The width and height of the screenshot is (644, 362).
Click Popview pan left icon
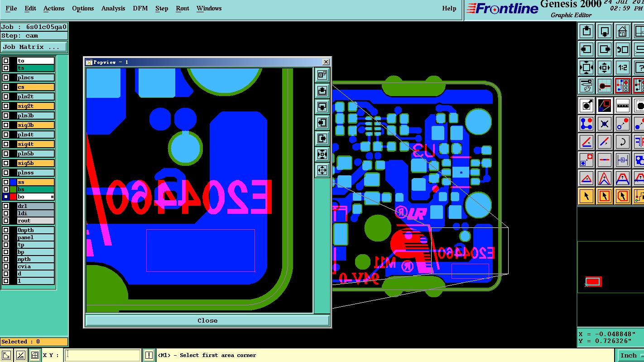pyautogui.click(x=322, y=123)
